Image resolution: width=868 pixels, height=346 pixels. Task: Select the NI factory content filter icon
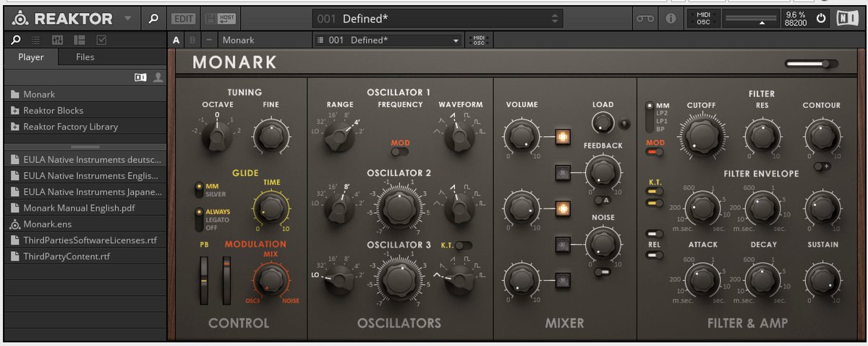(x=140, y=76)
